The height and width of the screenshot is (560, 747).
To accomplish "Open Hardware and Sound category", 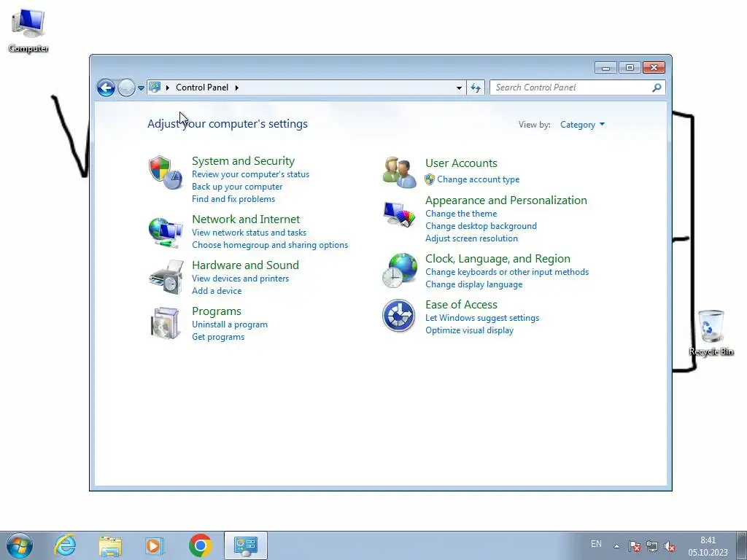I will (245, 265).
